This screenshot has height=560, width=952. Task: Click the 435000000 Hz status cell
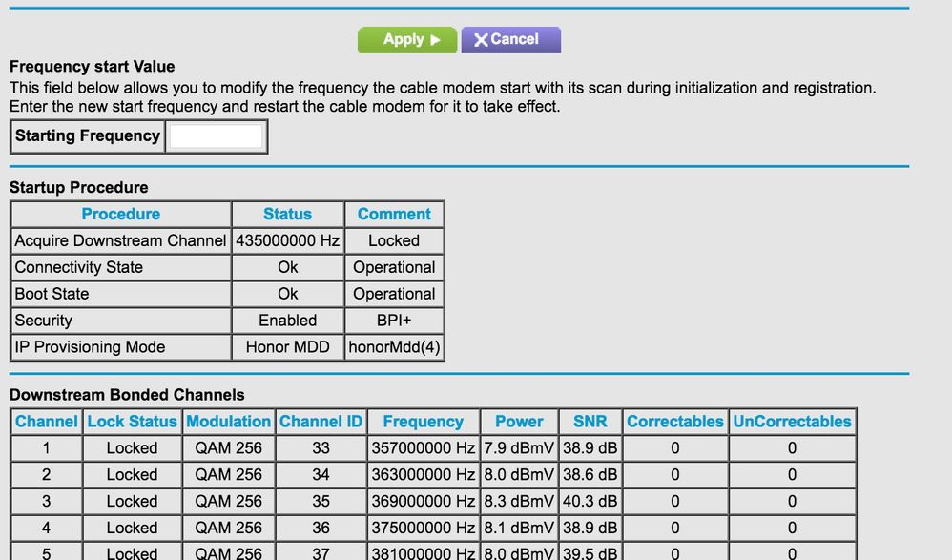pos(287,241)
